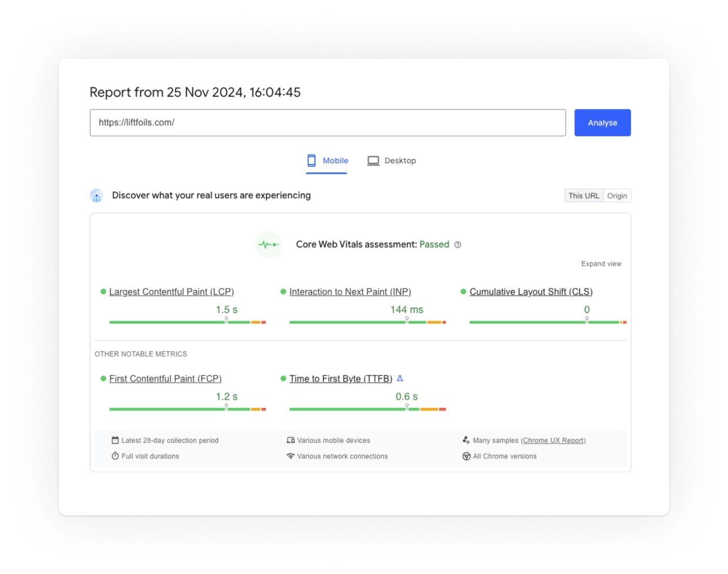
Task: Click the stopwatch icon beside Full visit durations
Action: pos(115,456)
